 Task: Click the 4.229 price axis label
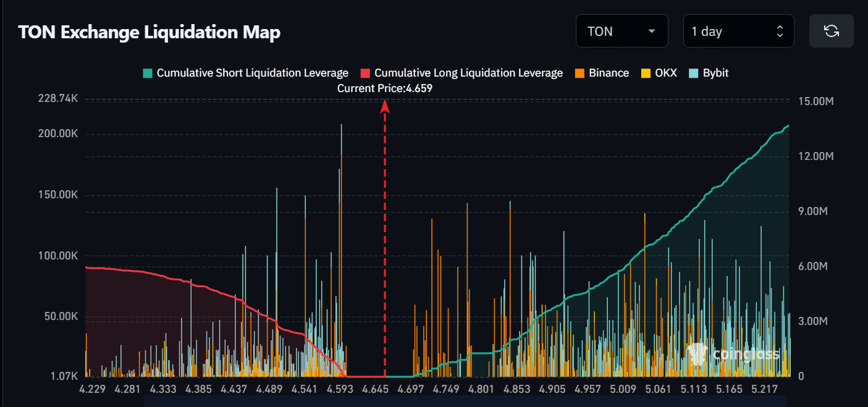point(93,389)
